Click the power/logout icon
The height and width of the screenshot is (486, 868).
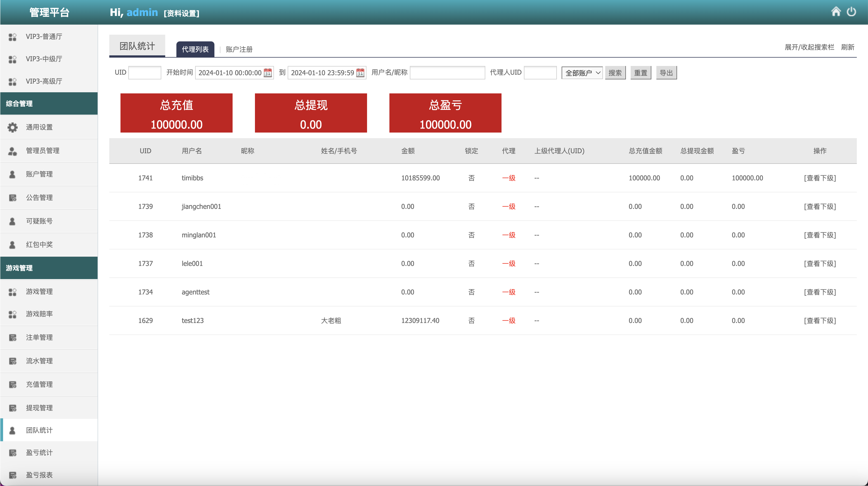click(x=852, y=11)
